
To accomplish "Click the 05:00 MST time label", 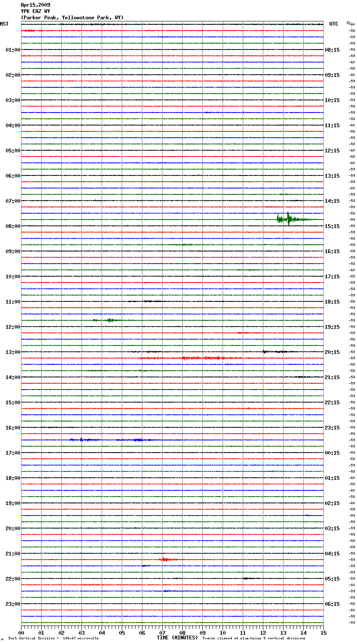I will (13, 151).
